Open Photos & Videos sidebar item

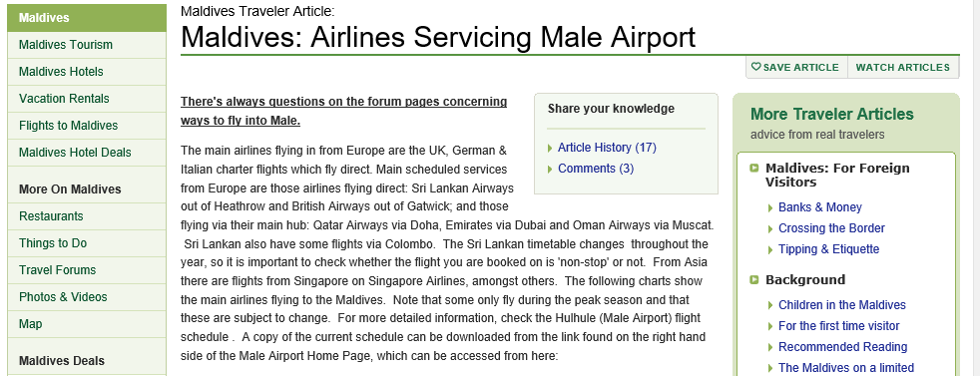tap(87, 296)
